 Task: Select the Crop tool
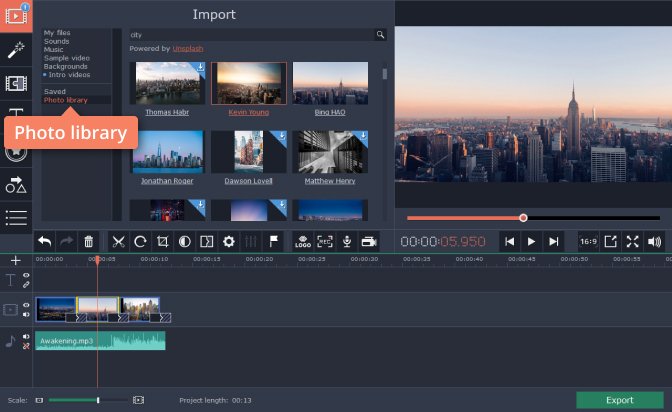(162, 242)
